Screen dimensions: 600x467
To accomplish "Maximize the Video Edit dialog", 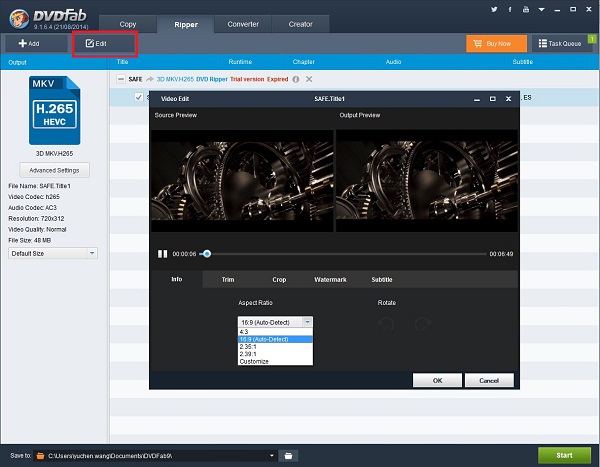I will [x=492, y=99].
